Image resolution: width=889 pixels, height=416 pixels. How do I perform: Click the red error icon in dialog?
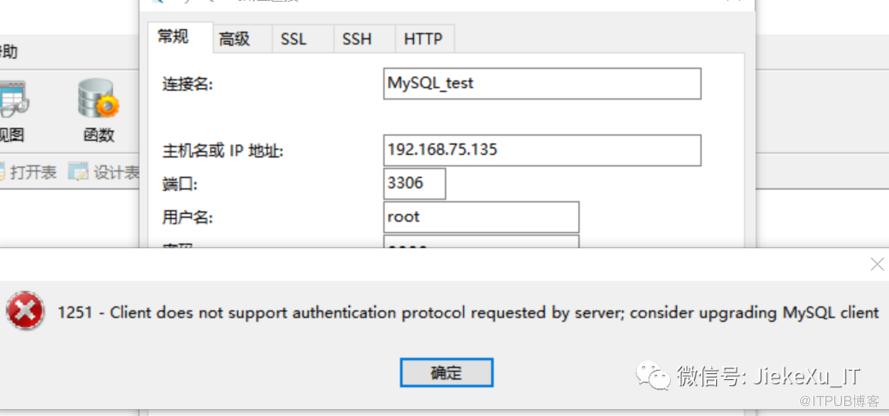(x=24, y=312)
